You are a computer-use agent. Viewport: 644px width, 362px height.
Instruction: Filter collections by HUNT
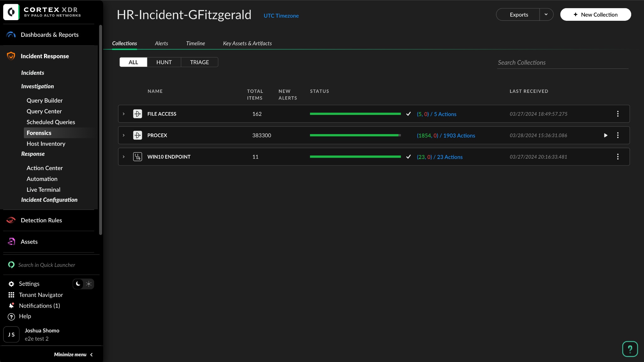click(164, 62)
